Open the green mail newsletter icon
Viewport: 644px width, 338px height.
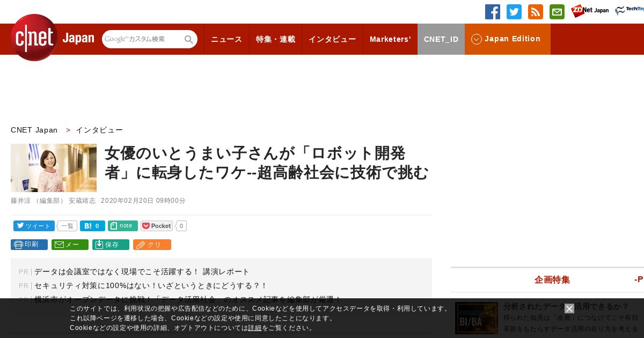[557, 12]
